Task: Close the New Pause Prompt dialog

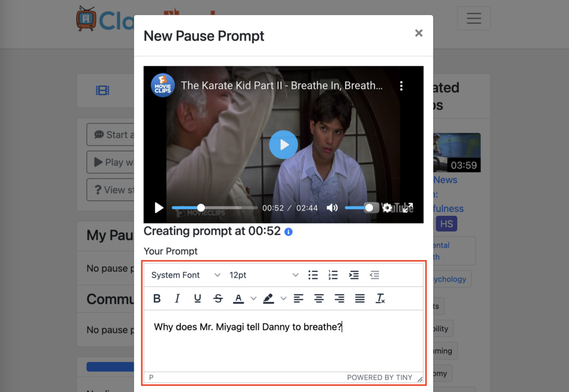Action: click(418, 33)
